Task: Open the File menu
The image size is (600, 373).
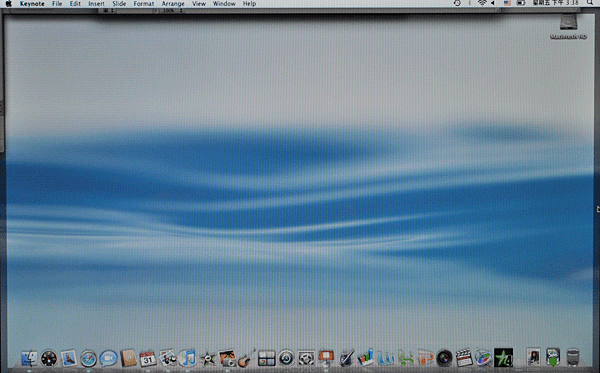Action: 57,3
